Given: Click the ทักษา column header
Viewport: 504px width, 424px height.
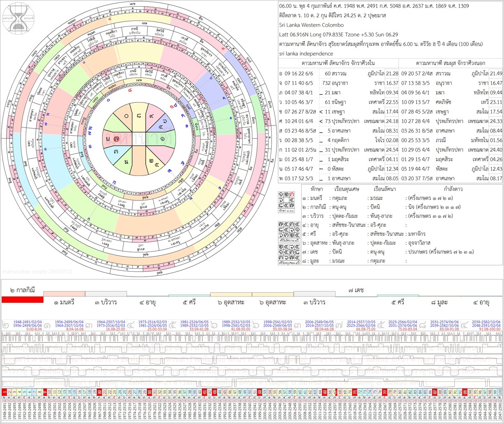Looking at the screenshot, I should tap(316, 189).
